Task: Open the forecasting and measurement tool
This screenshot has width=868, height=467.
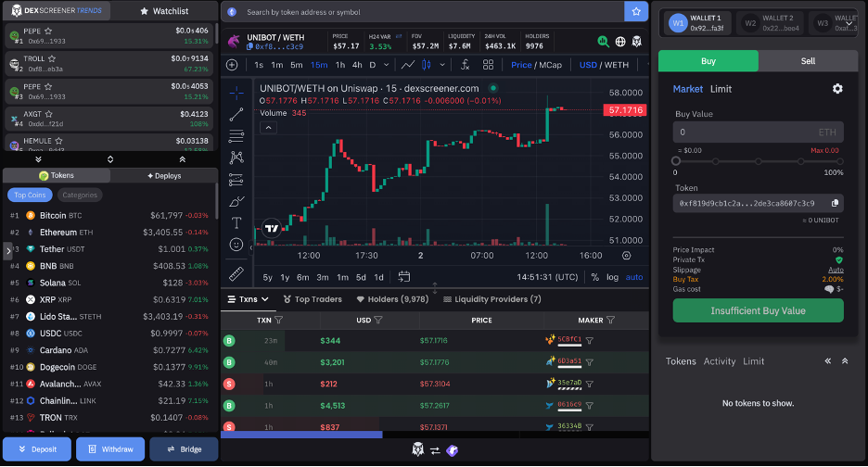Action: tap(236, 179)
